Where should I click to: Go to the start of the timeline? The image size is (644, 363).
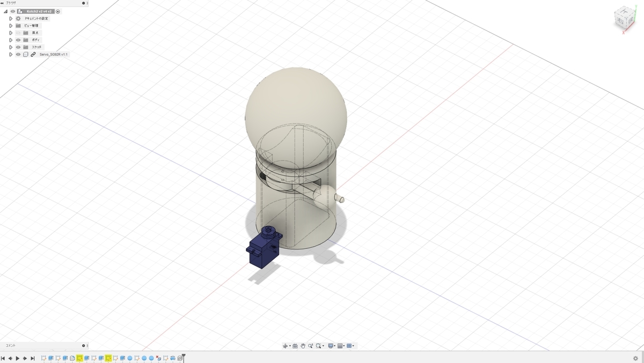(x=3, y=358)
